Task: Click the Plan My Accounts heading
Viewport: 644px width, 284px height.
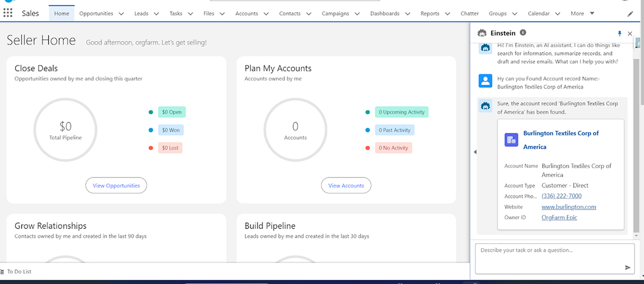Action: point(278,69)
